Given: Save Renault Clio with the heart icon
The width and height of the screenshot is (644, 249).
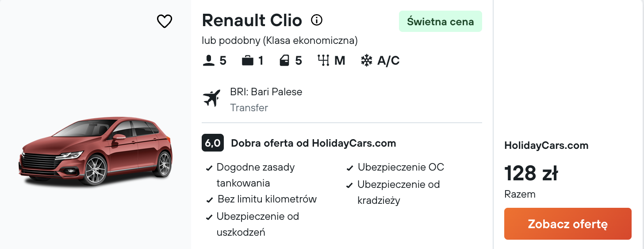Looking at the screenshot, I should [165, 21].
